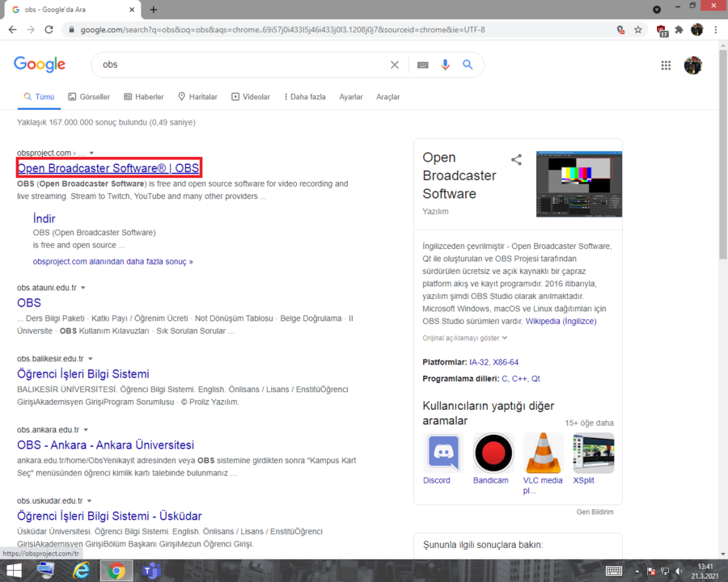Open the Windows Start button
The image size is (728, 582).
coord(14,571)
